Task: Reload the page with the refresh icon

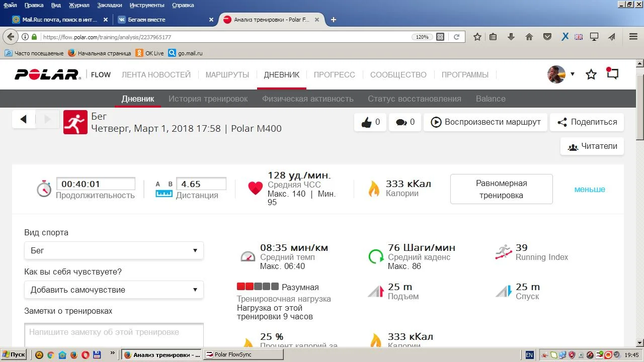Action: (456, 37)
